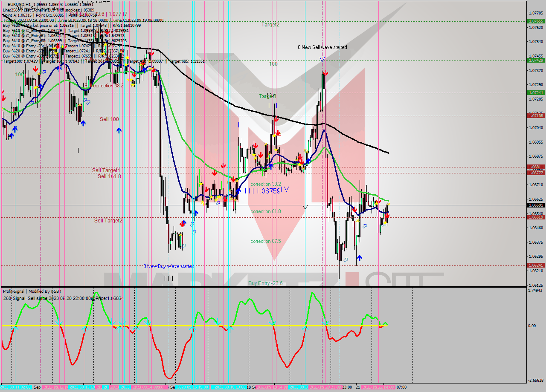Click the 1.74943 indicator scale value

tap(535, 290)
